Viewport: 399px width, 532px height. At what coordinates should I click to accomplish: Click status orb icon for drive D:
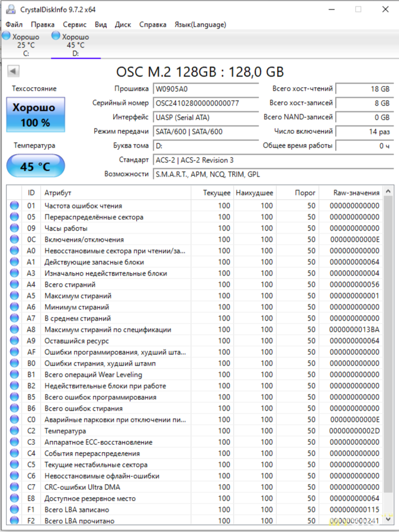tap(56, 37)
